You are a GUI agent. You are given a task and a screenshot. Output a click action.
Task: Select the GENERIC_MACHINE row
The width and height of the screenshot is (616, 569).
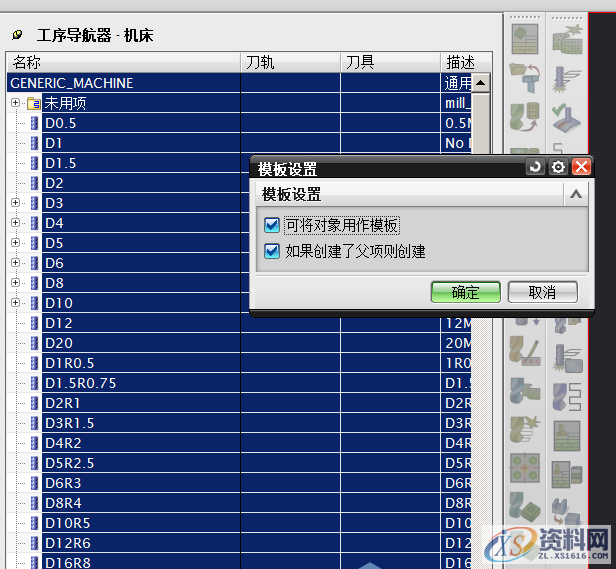coord(239,83)
